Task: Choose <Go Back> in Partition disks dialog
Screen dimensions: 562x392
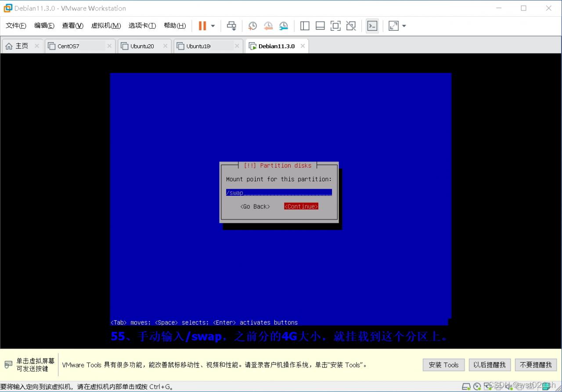Action: click(x=255, y=206)
